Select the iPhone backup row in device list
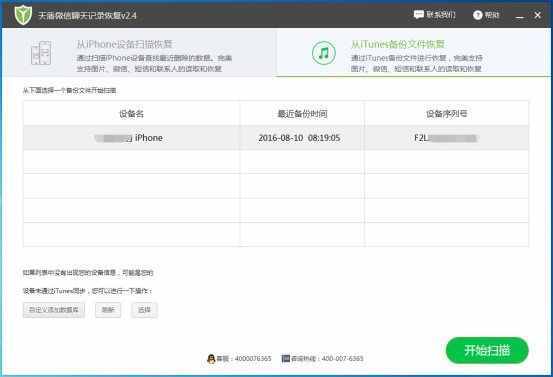Viewport: 553px width, 377px height. coord(276,138)
